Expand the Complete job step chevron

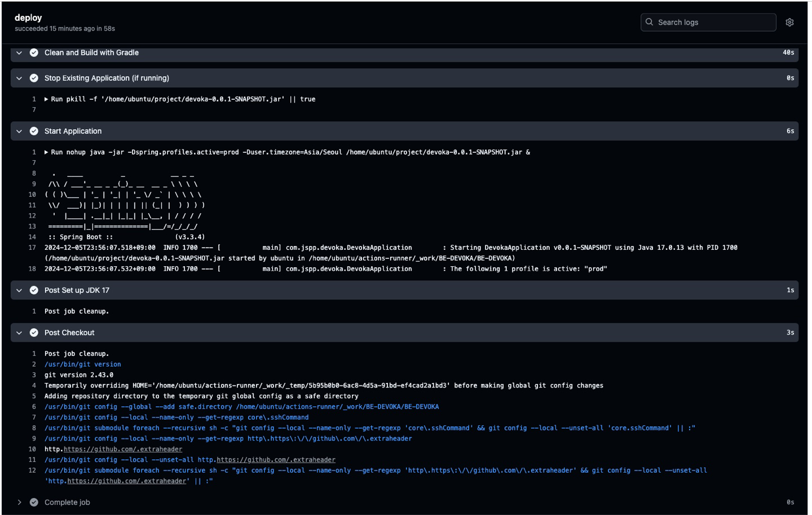[19, 502]
